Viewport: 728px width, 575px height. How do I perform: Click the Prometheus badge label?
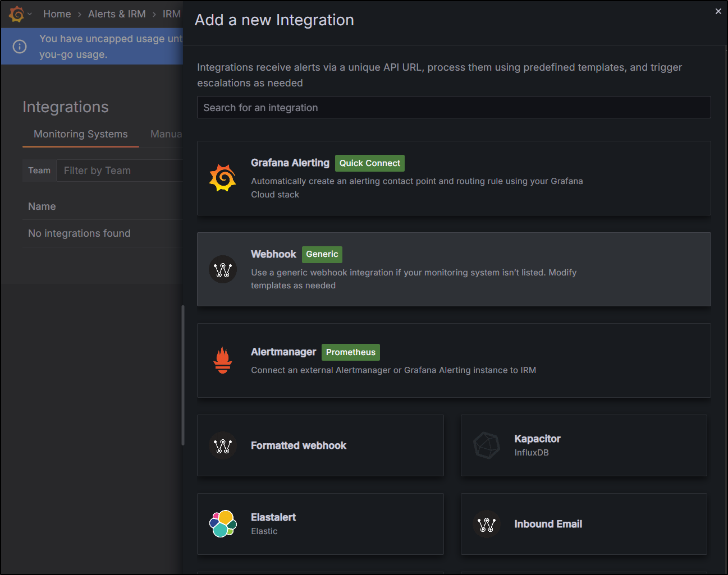(x=351, y=352)
